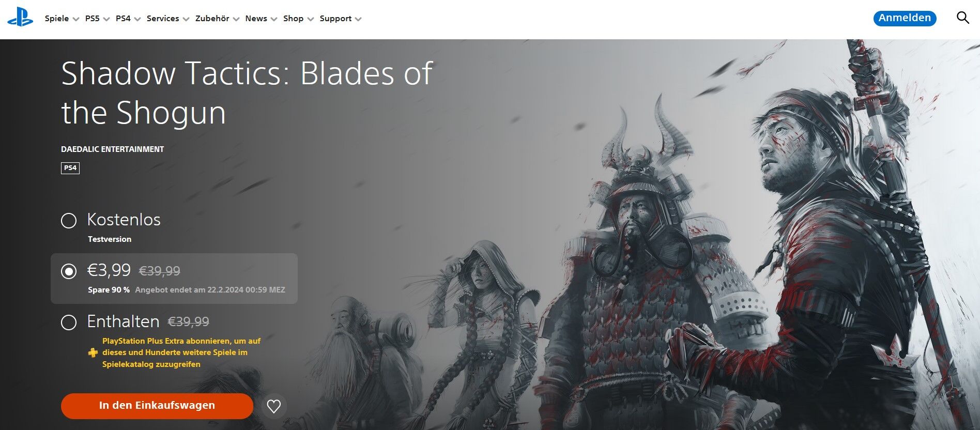Image resolution: width=980 pixels, height=430 pixels.
Task: Click the PS4 platform badge
Action: click(70, 168)
